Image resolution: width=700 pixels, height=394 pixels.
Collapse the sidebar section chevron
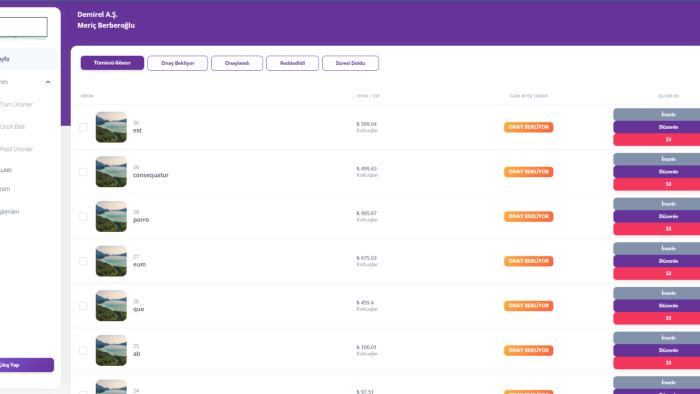48,82
